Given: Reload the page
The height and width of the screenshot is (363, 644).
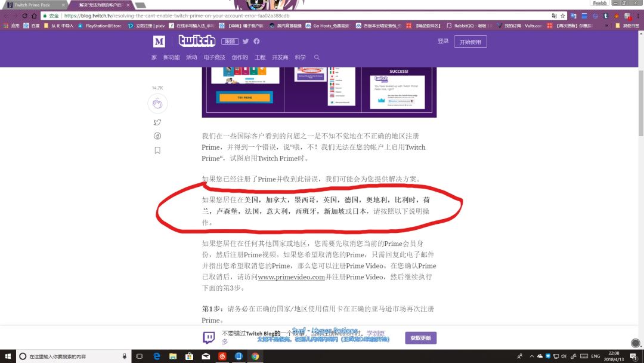Looking at the screenshot, I should point(24,16).
